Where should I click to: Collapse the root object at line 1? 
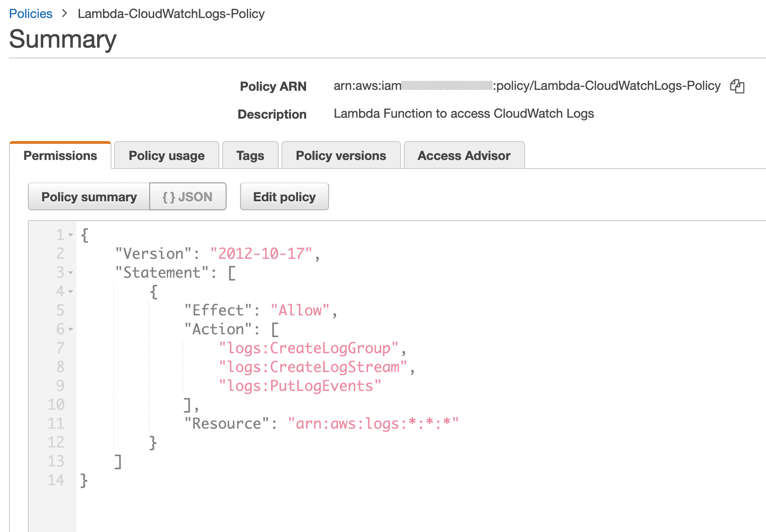point(71,235)
